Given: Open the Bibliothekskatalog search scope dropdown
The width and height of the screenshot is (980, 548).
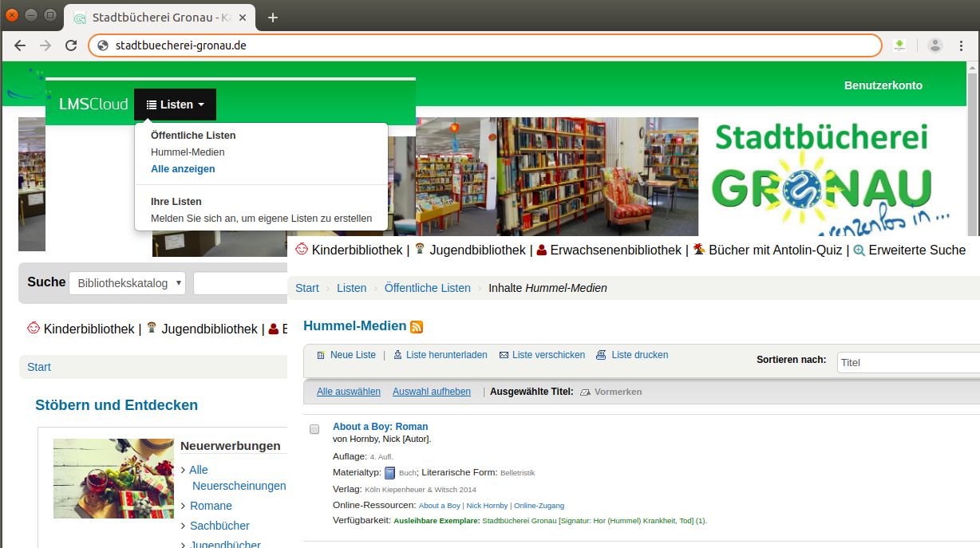Looking at the screenshot, I should click(128, 283).
